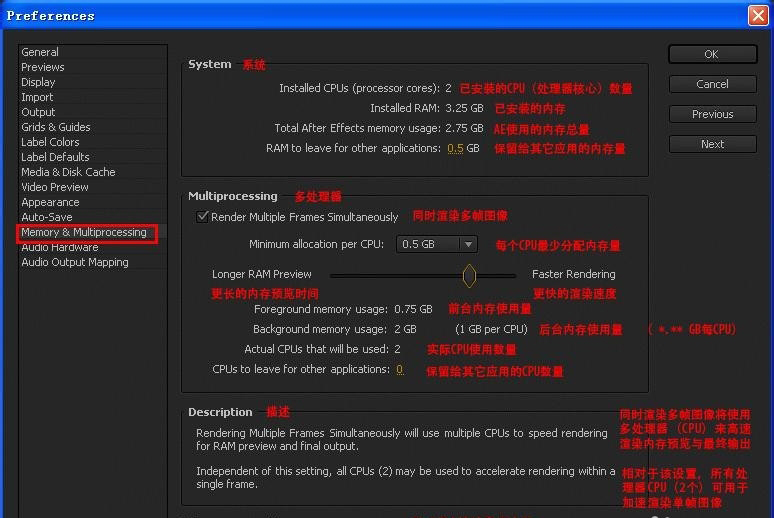
Task: Click Actual CPUs that will be used value
Action: [x=397, y=349]
